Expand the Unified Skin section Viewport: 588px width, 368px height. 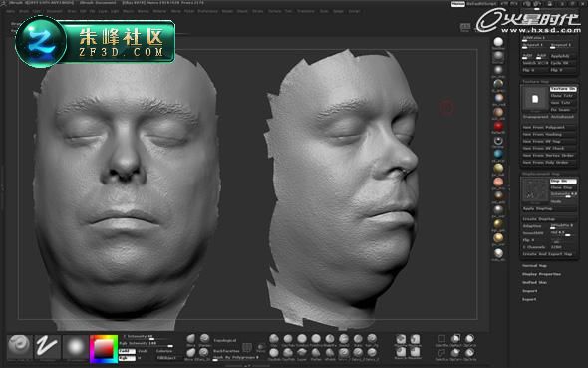click(535, 282)
